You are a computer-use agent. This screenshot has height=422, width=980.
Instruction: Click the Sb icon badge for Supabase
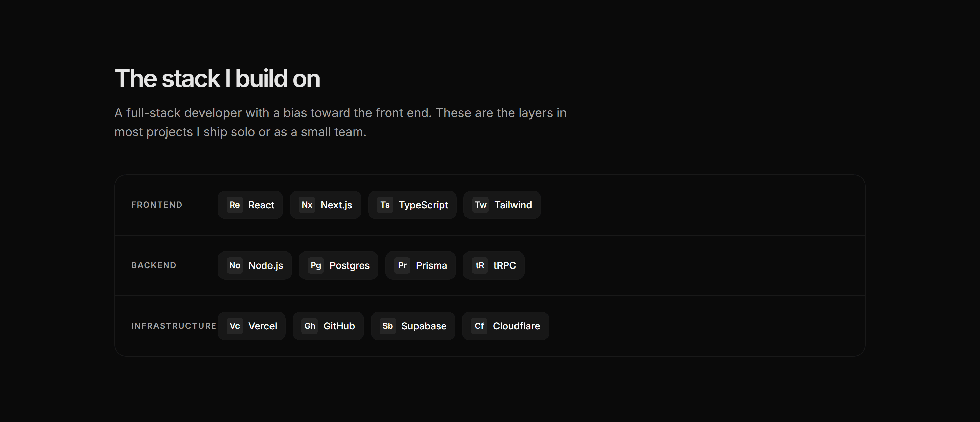pos(388,326)
